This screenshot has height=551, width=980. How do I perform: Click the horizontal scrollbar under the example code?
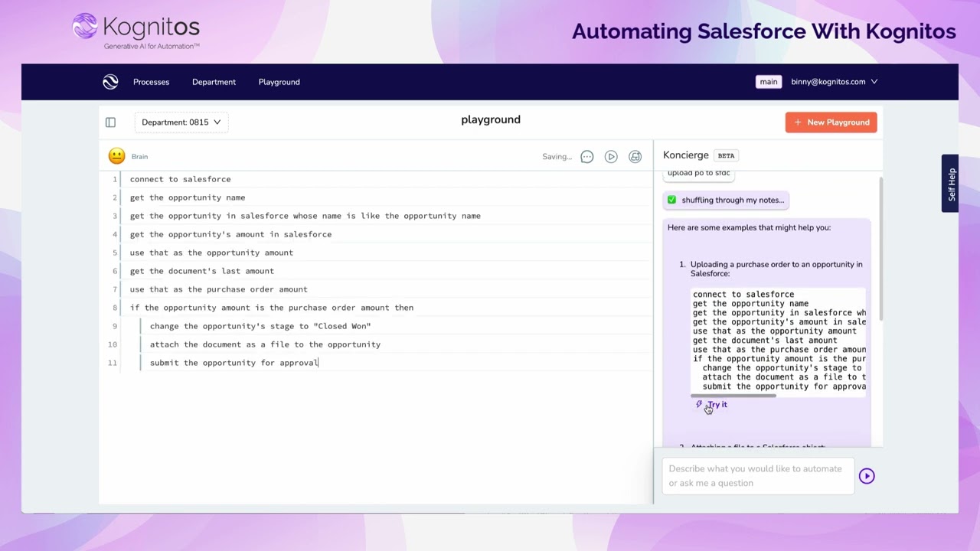pyautogui.click(x=733, y=396)
